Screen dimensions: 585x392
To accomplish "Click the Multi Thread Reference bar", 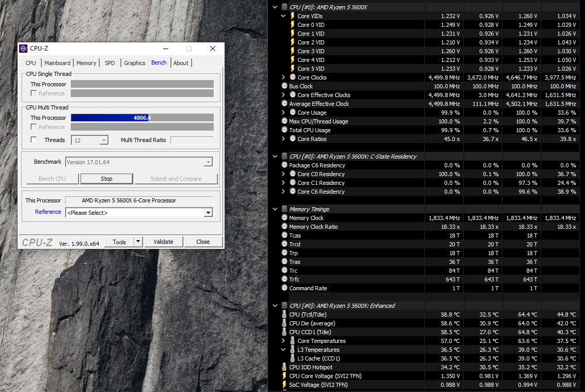I will pos(142,127).
